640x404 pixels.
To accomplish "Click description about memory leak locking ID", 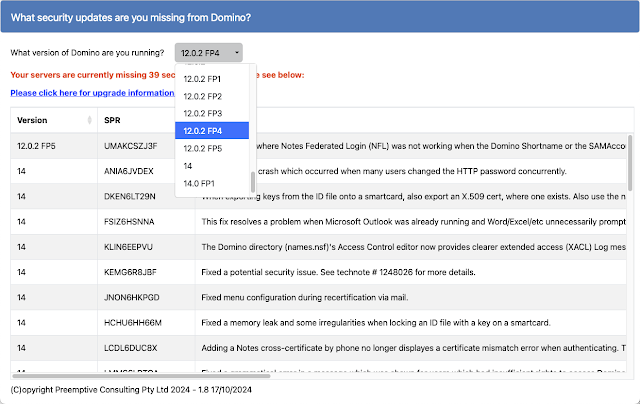I will tap(376, 323).
